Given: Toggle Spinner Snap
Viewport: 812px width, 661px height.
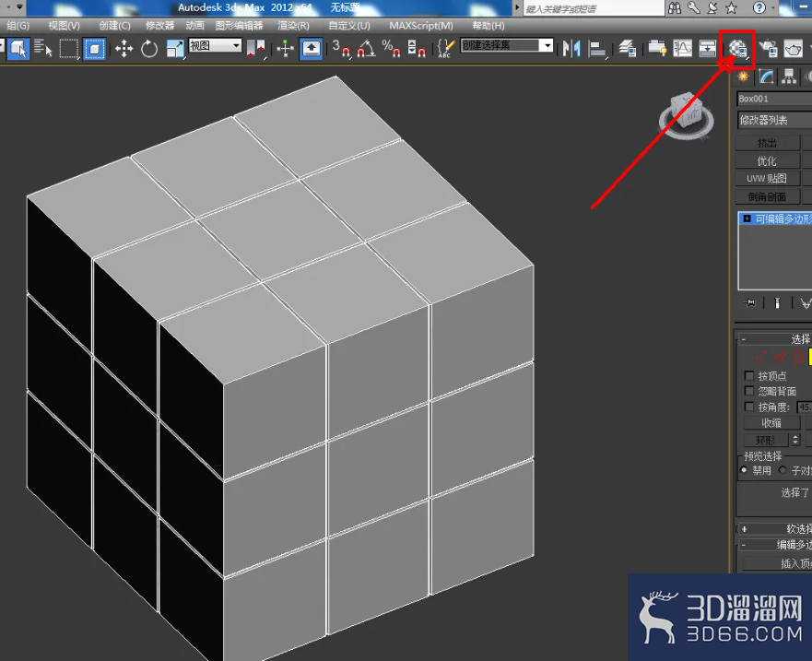Looking at the screenshot, I should point(417,49).
